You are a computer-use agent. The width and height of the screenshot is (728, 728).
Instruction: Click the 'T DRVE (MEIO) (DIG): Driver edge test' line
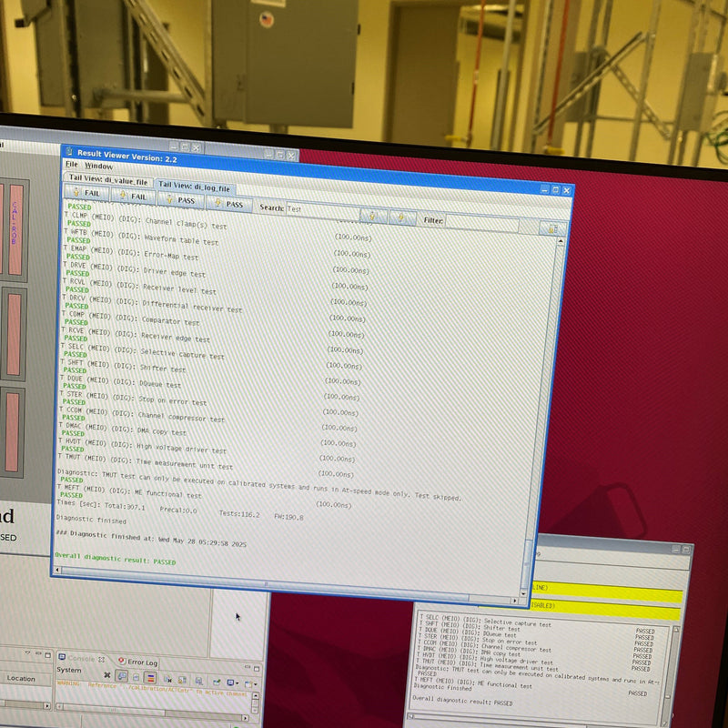pyautogui.click(x=134, y=269)
